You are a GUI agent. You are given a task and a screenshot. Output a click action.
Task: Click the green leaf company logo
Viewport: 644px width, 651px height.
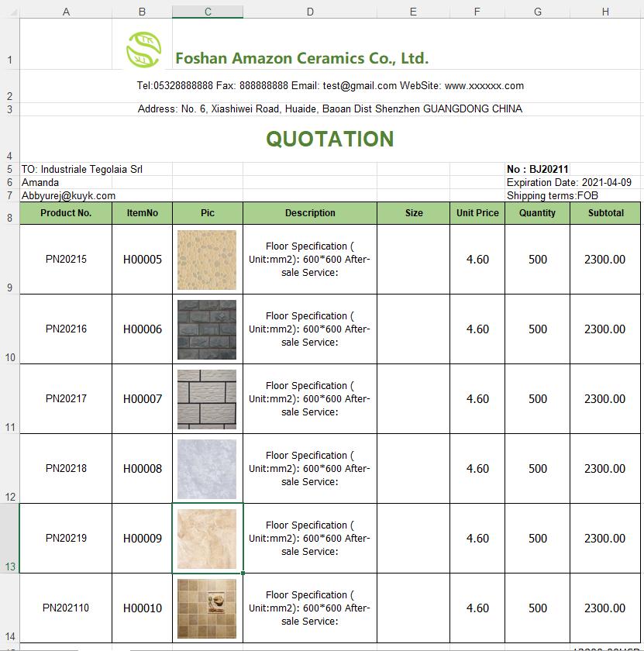[x=143, y=50]
